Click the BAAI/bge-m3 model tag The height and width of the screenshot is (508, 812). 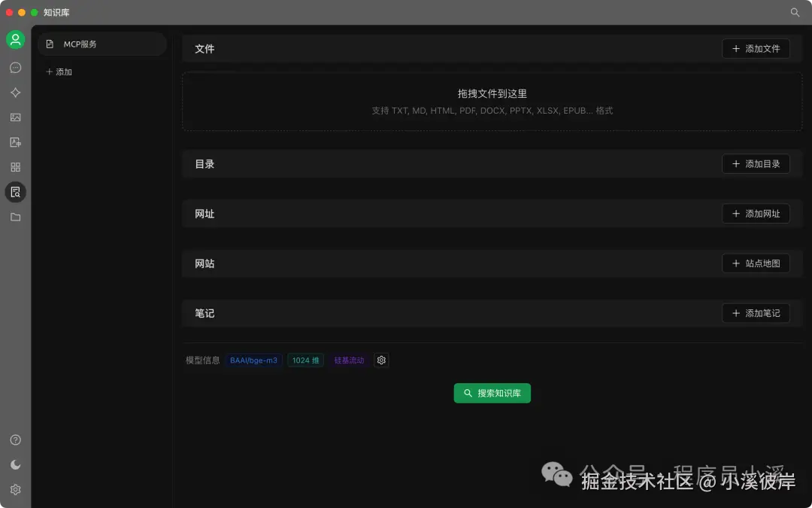253,360
